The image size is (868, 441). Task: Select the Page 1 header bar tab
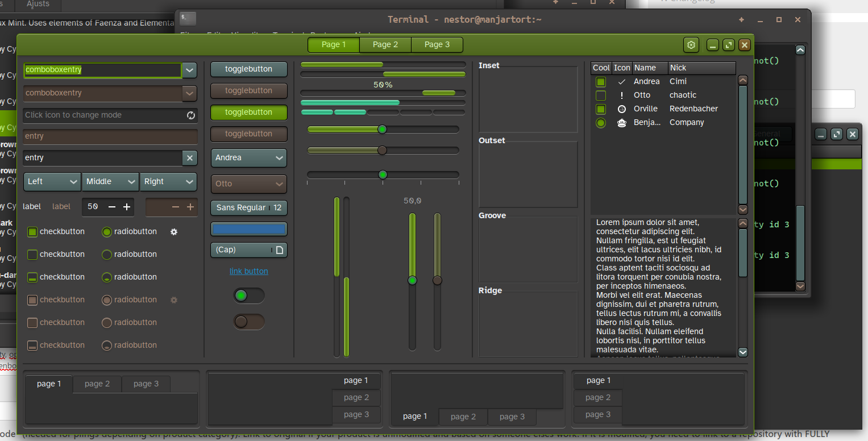point(334,45)
